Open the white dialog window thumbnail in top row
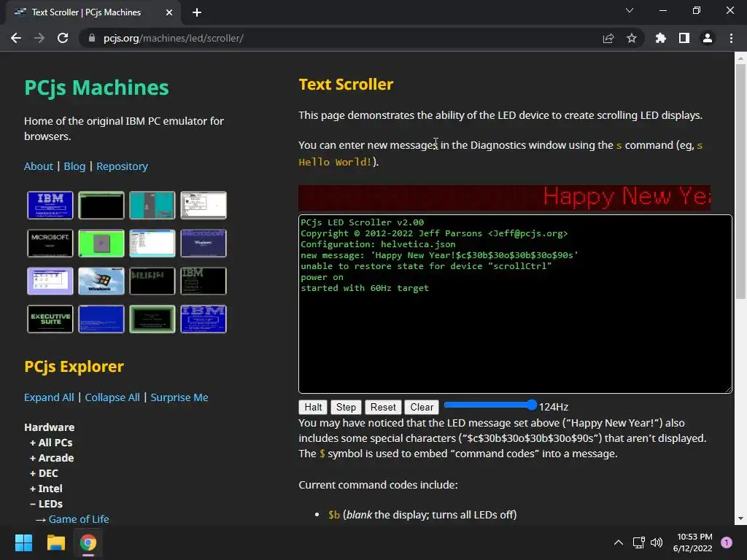Viewport: 747px width, 560px height. pyautogui.click(x=204, y=205)
